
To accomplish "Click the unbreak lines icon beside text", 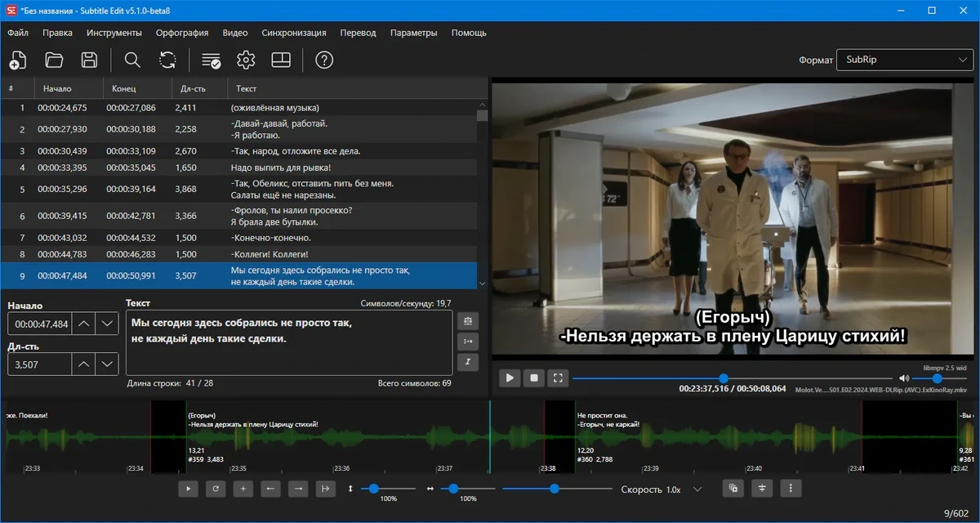I will coord(468,341).
